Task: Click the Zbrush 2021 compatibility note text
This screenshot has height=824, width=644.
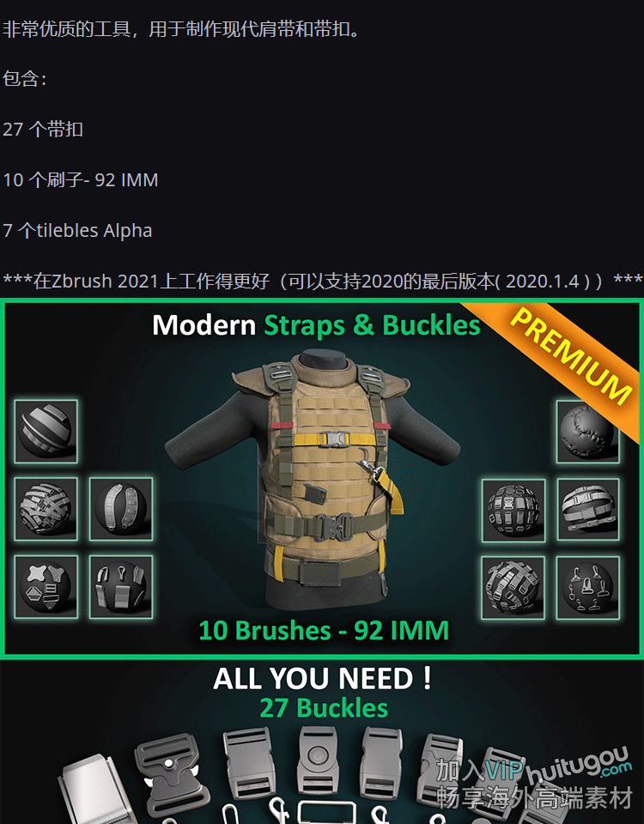Action: coord(322,282)
